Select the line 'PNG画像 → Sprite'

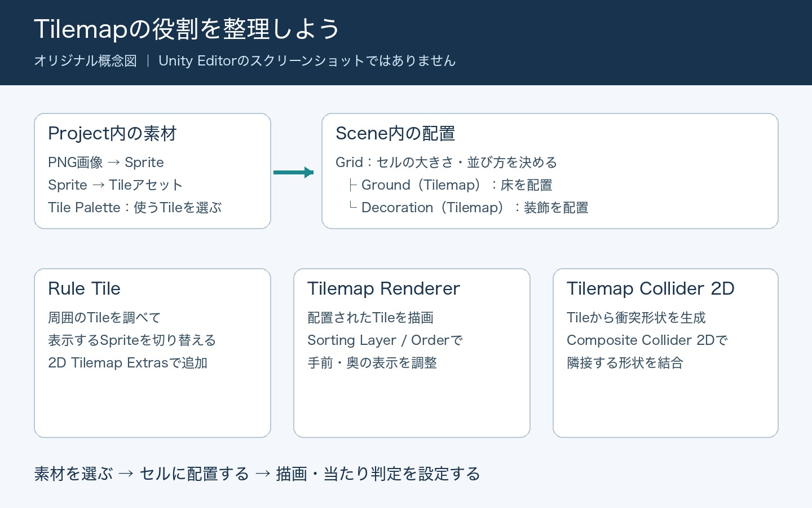coord(106,163)
